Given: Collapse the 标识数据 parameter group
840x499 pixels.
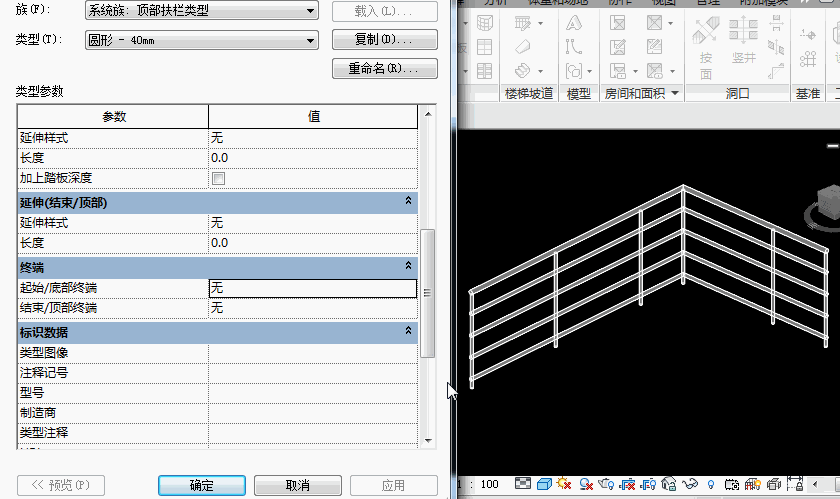Looking at the screenshot, I should tap(408, 331).
